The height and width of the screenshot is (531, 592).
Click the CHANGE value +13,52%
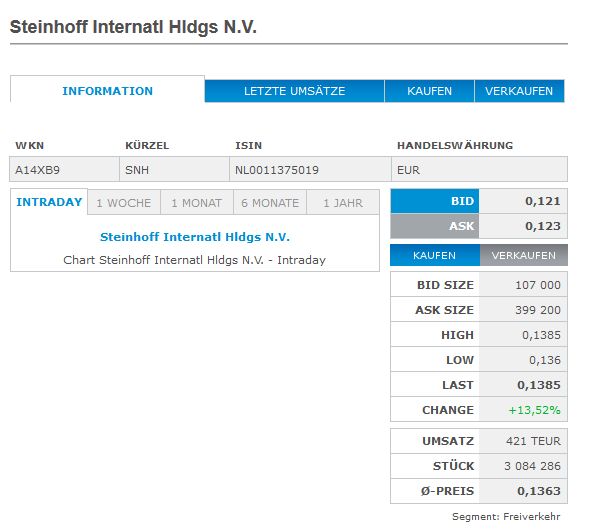pos(534,410)
